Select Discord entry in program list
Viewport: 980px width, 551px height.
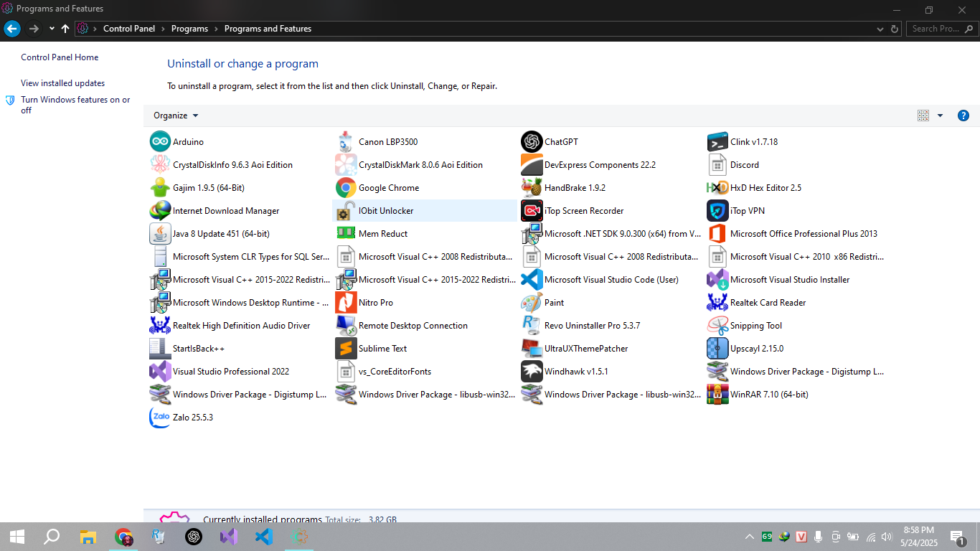[x=796, y=164]
